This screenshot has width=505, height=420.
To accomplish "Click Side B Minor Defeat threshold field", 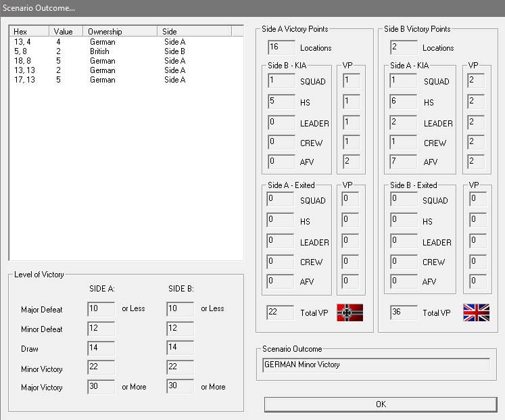I will tap(181, 329).
